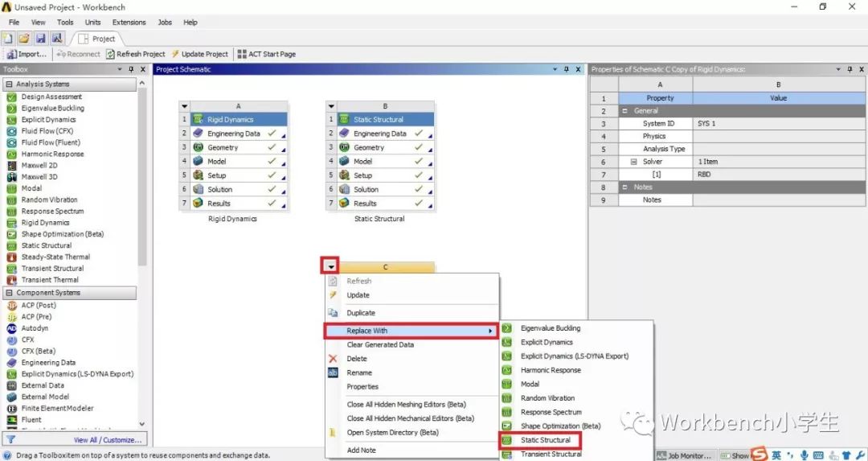The image size is (868, 461).
Task: Open the Units menu
Action: tap(92, 23)
